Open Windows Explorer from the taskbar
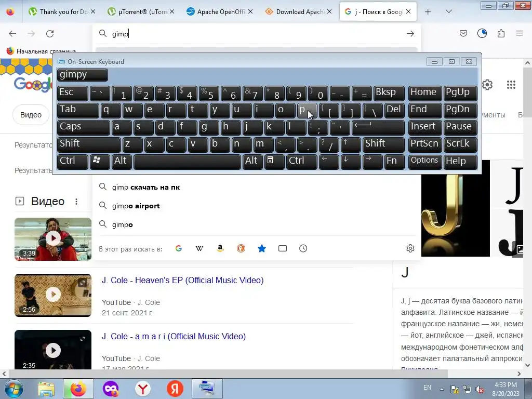This screenshot has width=532, height=399. pos(46,389)
